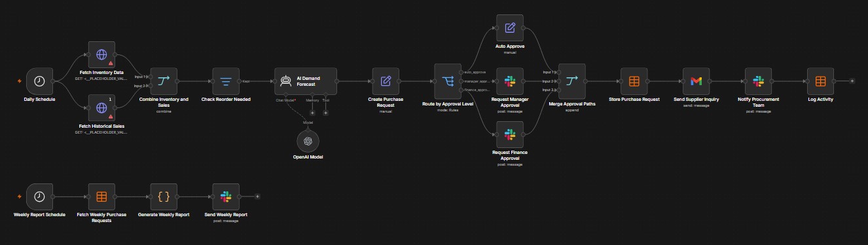The image size is (868, 245).
Task: Click the 'Send Supplier Inquiry' label
Action: pos(696,100)
